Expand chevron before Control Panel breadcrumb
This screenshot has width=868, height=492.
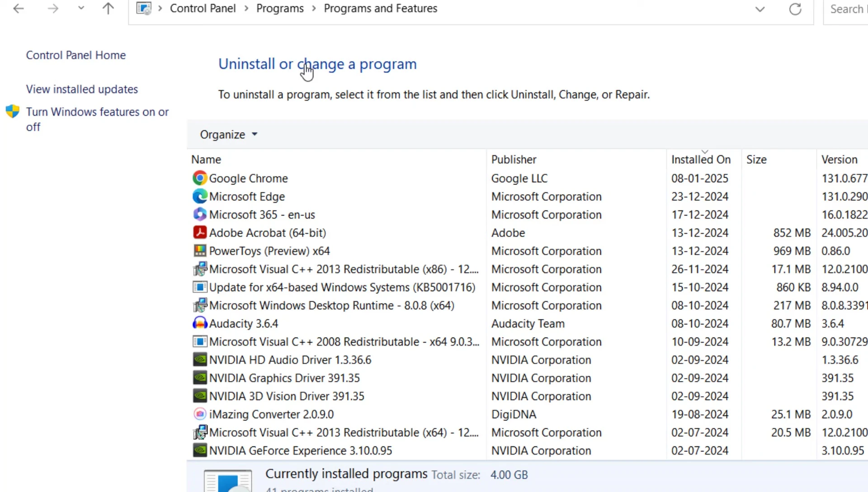click(160, 9)
